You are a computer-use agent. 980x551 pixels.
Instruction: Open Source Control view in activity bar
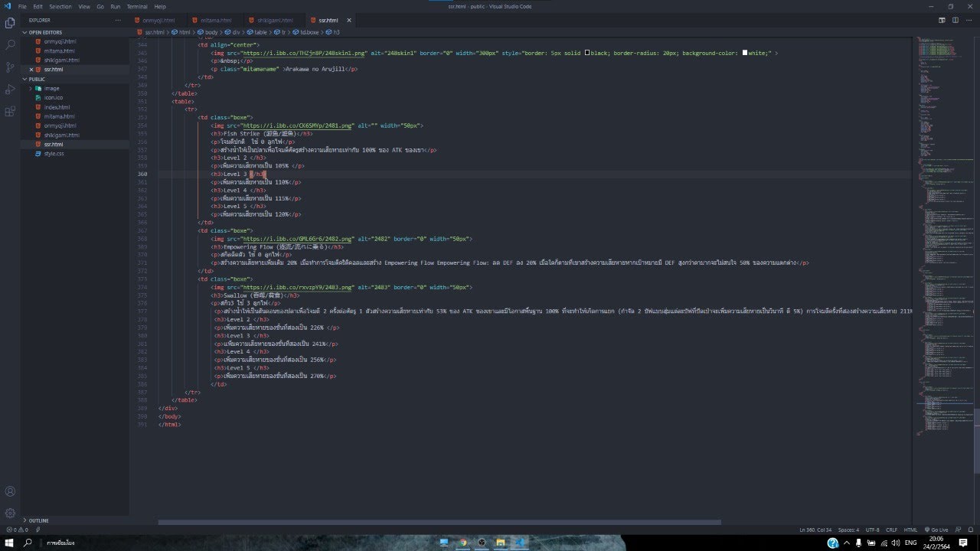pyautogui.click(x=10, y=67)
